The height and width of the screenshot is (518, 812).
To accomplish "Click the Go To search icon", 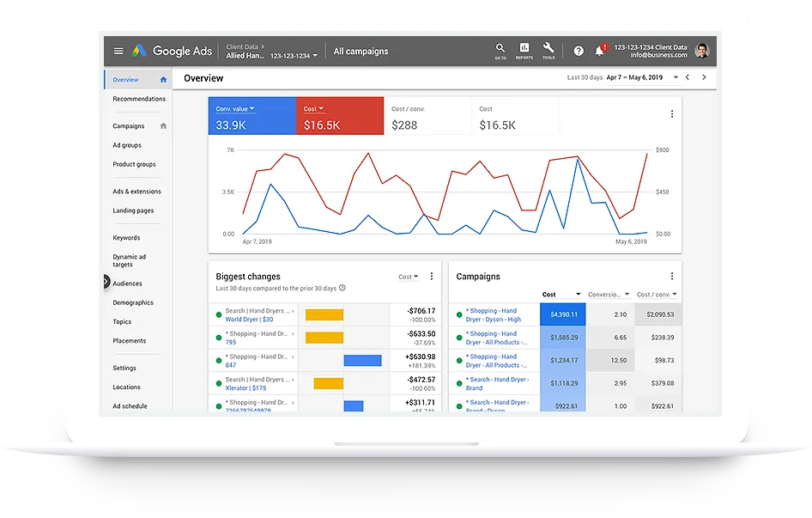I will pyautogui.click(x=500, y=50).
